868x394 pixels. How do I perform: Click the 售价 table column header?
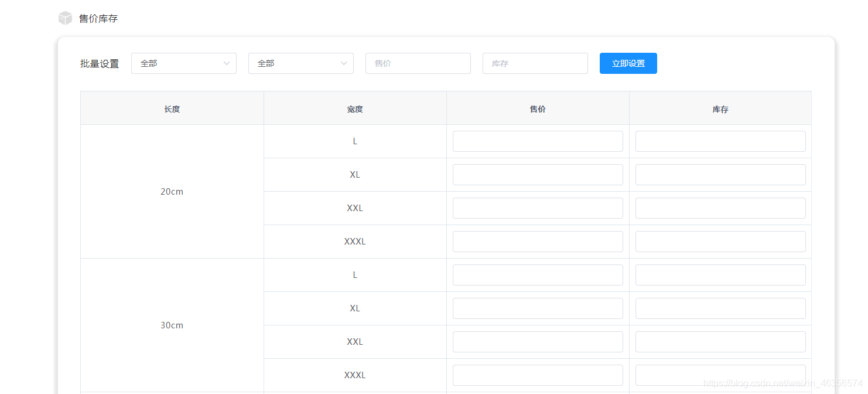coord(537,108)
